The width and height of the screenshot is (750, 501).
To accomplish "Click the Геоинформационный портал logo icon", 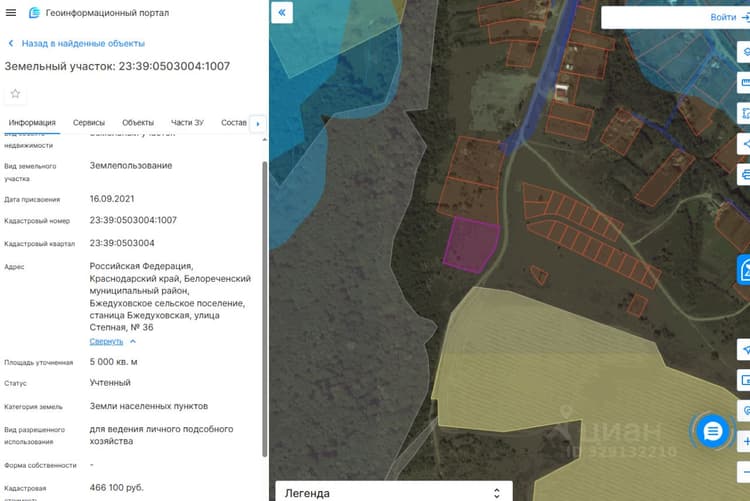I will point(34,13).
